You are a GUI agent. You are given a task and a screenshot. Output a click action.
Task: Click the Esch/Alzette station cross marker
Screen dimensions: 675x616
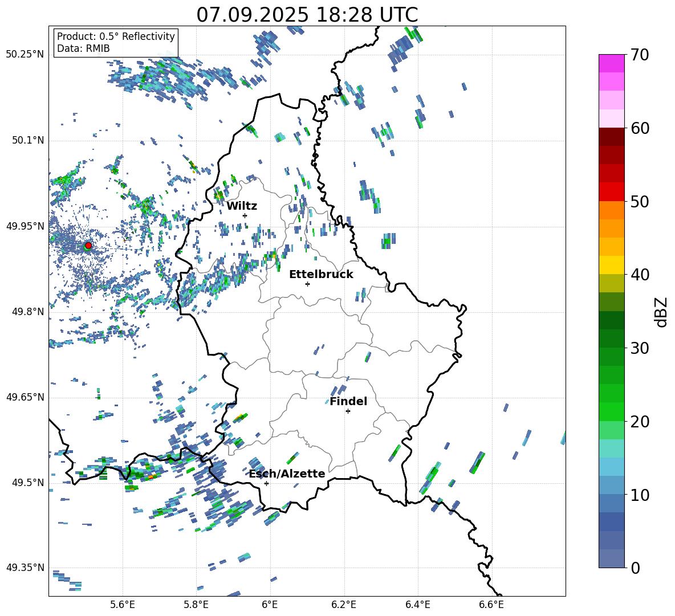point(266,483)
